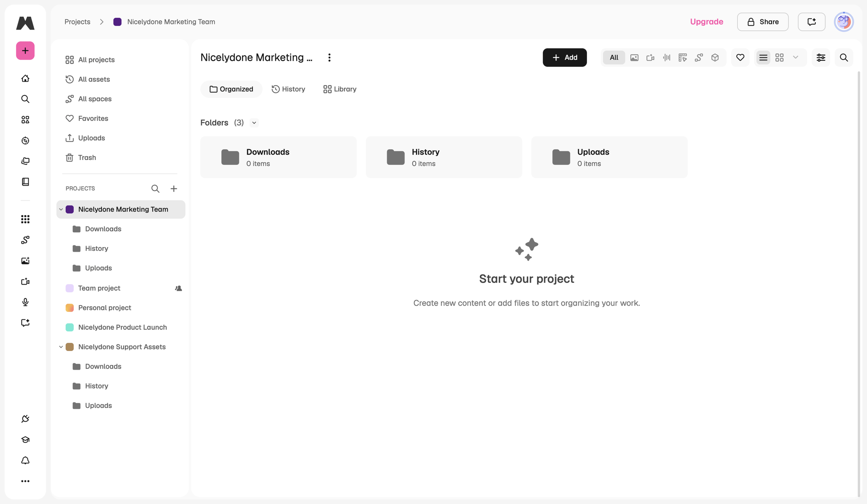
Task: Open All spaces in sidebar
Action: pyautogui.click(x=88, y=99)
